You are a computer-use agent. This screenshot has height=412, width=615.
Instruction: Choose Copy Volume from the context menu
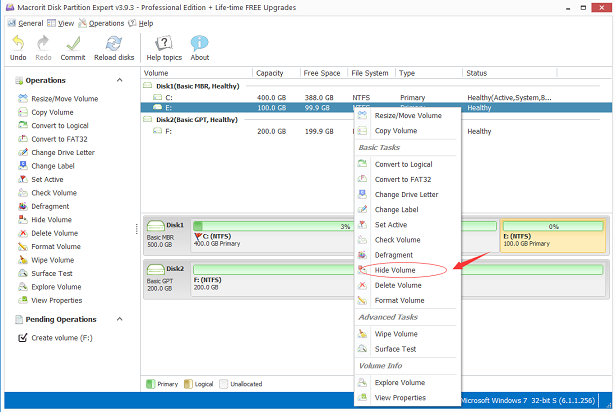tap(407, 131)
